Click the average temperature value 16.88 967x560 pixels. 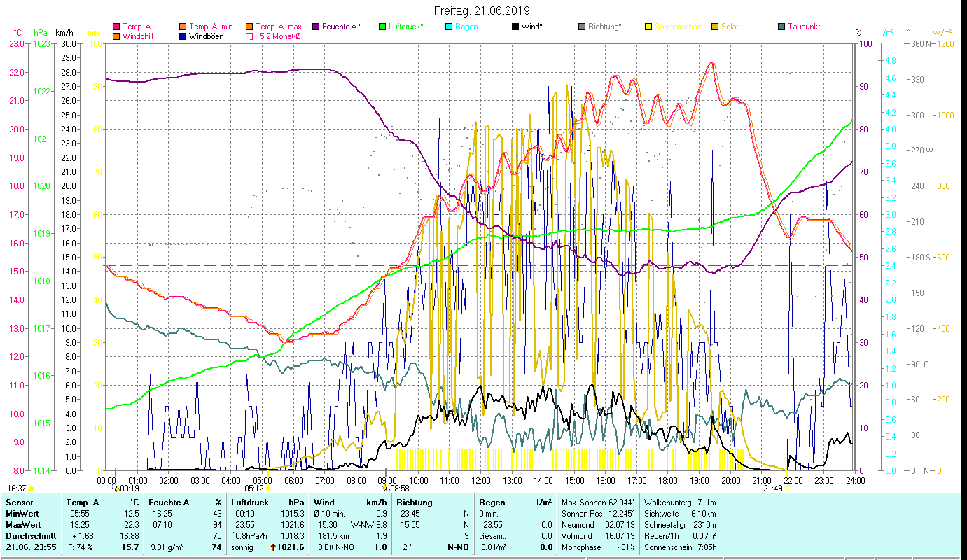pyautogui.click(x=128, y=536)
